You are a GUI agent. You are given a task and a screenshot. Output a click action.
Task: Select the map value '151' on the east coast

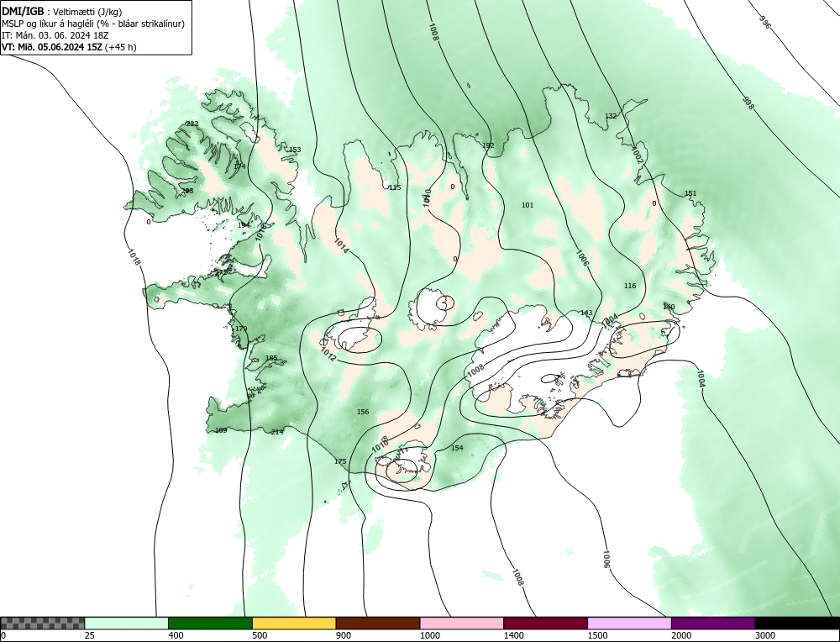tap(690, 194)
